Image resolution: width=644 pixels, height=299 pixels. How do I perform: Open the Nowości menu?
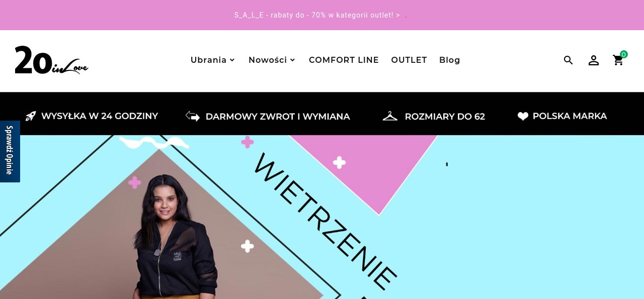coord(268,60)
